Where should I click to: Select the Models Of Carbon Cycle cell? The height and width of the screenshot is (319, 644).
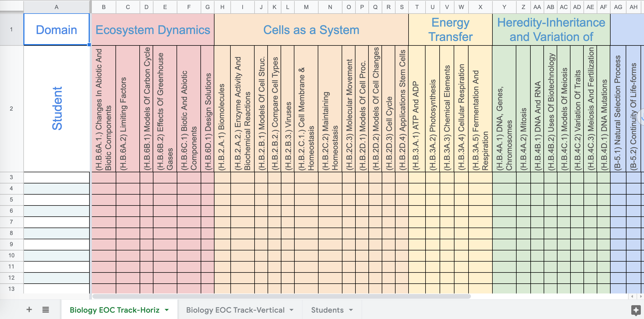click(x=146, y=108)
